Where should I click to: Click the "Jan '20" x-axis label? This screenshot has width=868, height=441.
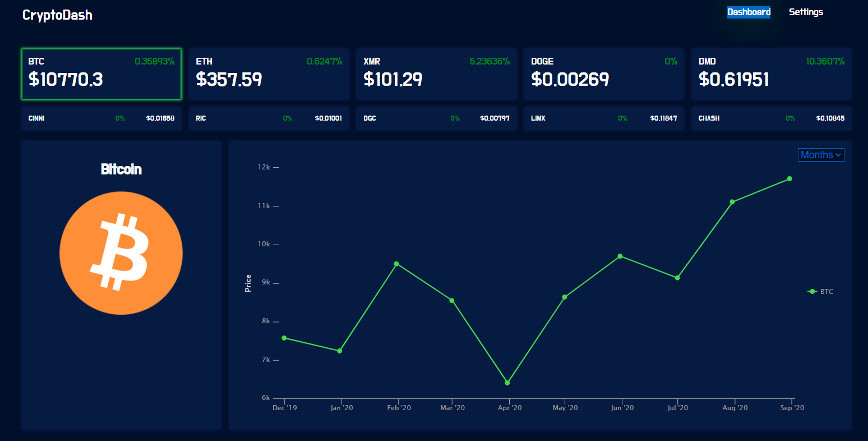tap(341, 408)
